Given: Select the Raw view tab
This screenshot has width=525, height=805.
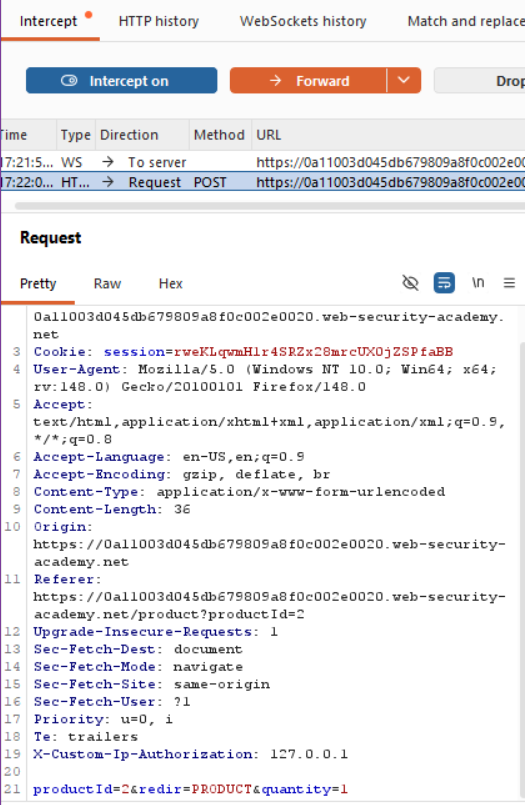Looking at the screenshot, I should [x=107, y=284].
